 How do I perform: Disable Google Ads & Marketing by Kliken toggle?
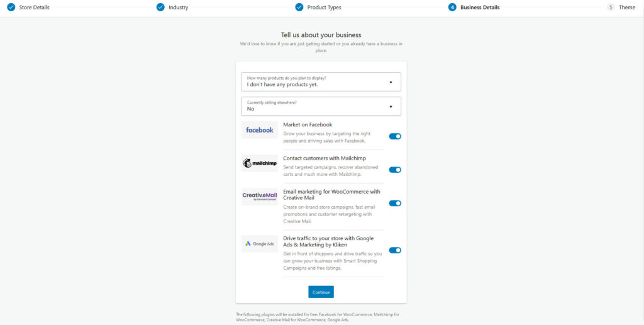point(395,250)
